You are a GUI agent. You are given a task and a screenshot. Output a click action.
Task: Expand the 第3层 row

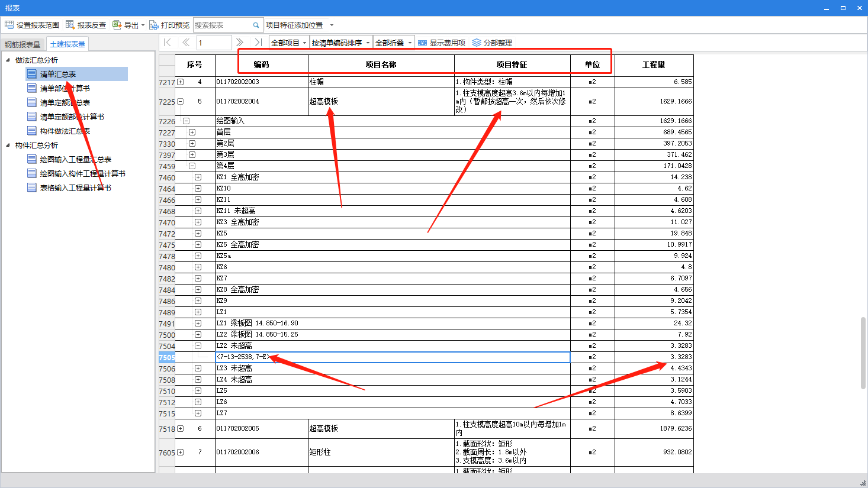point(192,154)
